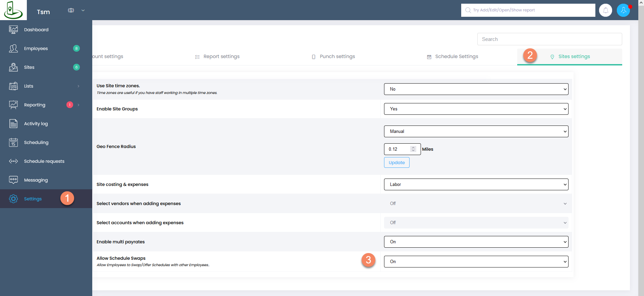Click the Report settings list icon
This screenshot has width=644, height=296.
click(197, 57)
